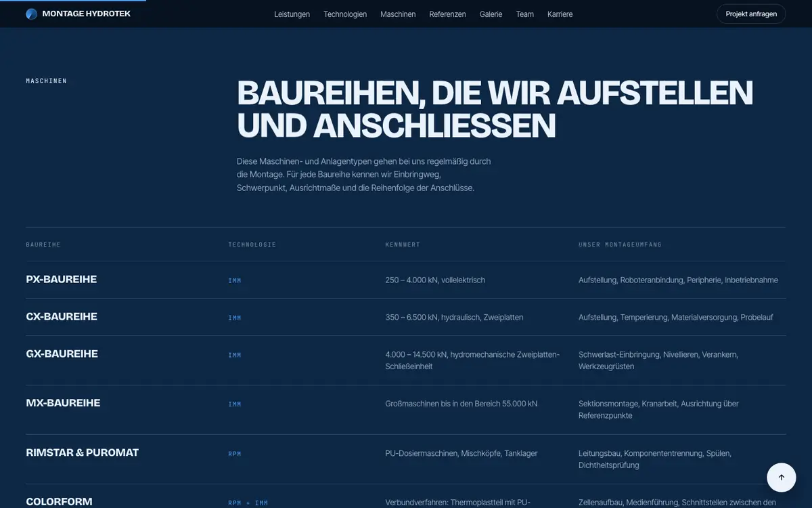Click the MASCHINEN section label
This screenshot has width=812, height=508.
pyautogui.click(x=47, y=81)
